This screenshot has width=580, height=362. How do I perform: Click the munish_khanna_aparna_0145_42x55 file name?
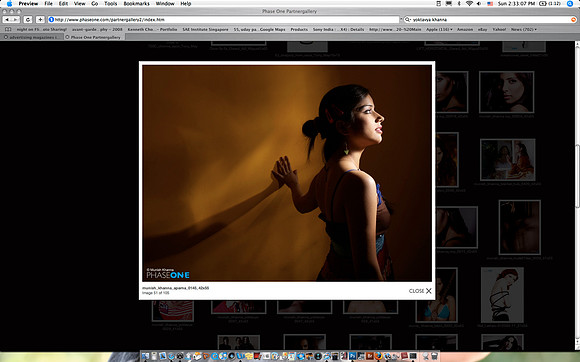pos(175,288)
